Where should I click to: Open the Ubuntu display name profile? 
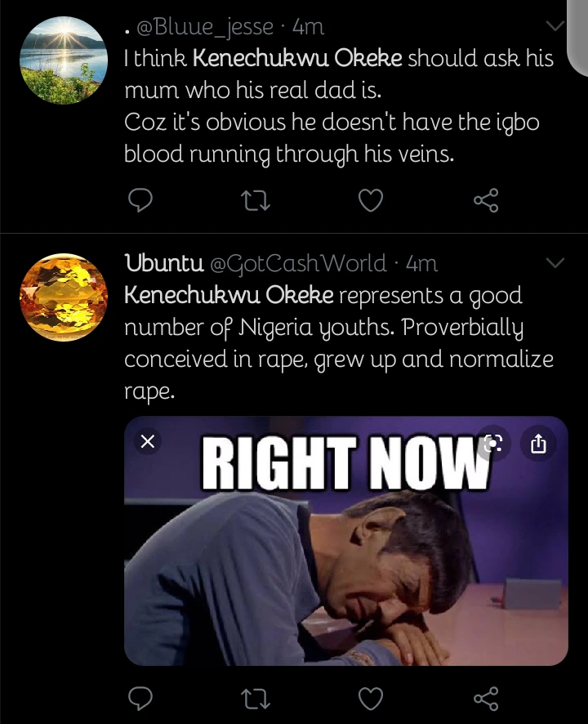click(163, 263)
